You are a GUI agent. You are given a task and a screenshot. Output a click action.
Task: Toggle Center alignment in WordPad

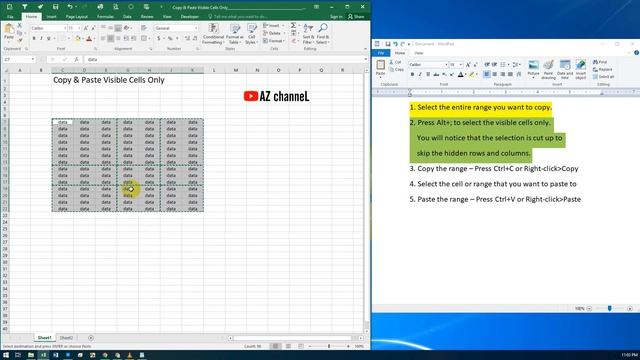[494, 74]
